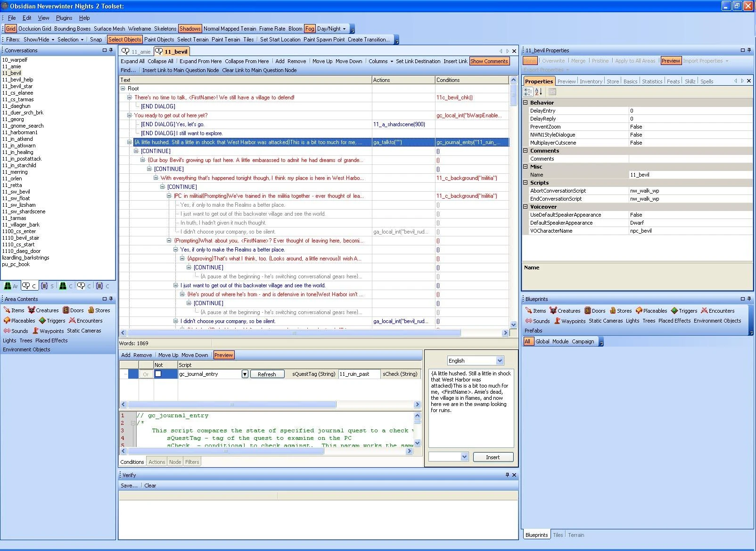756x551 pixels.
Task: Toggle the All blueprints filter
Action: [x=528, y=341]
